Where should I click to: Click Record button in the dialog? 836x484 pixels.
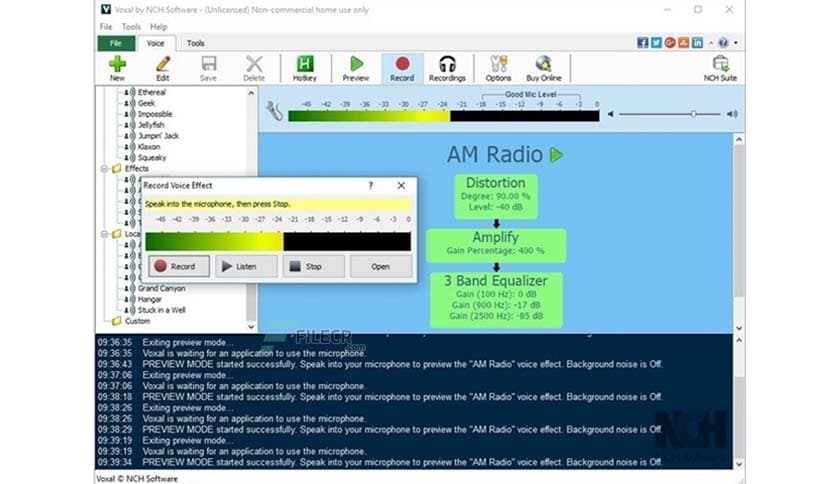coord(179,266)
